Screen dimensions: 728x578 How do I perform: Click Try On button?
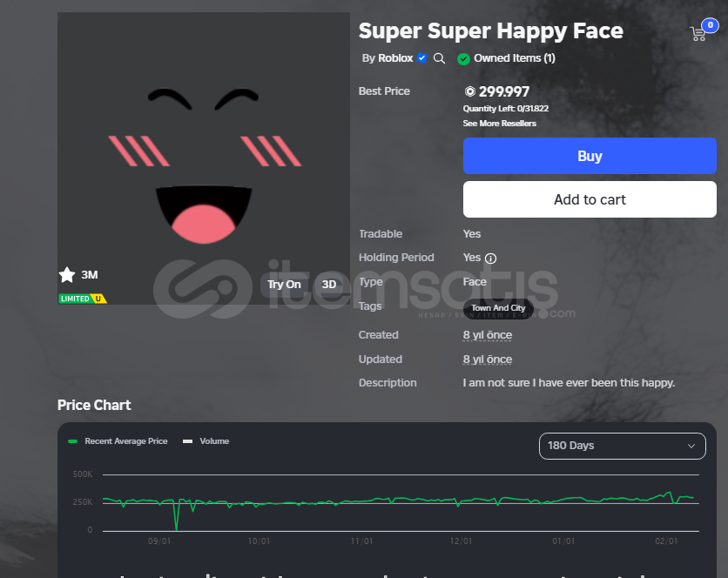(284, 285)
